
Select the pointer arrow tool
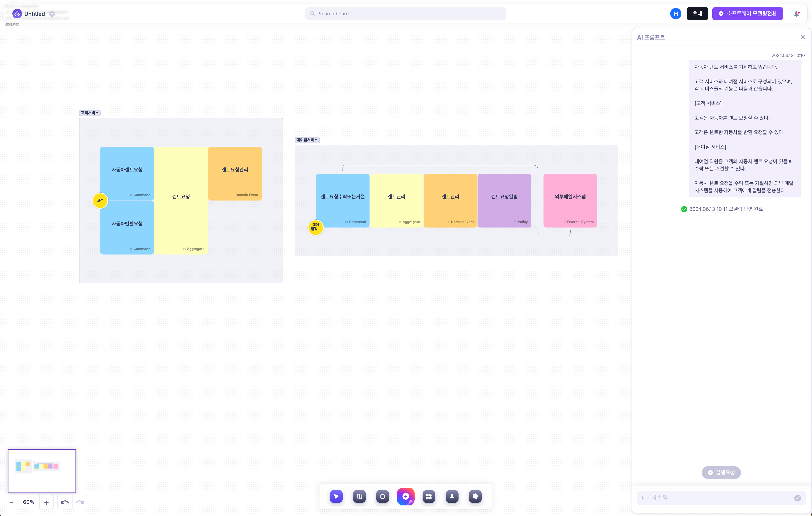click(x=336, y=496)
